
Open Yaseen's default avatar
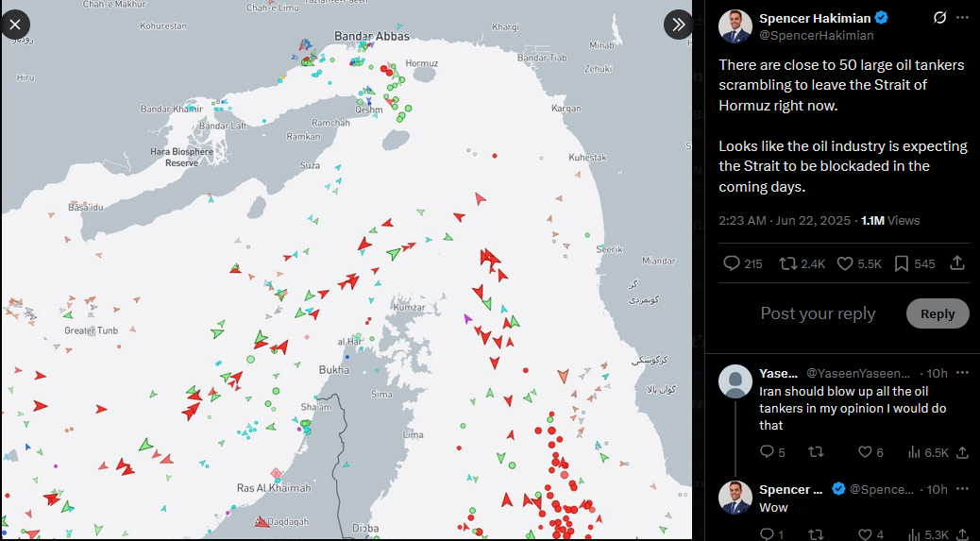coord(735,381)
